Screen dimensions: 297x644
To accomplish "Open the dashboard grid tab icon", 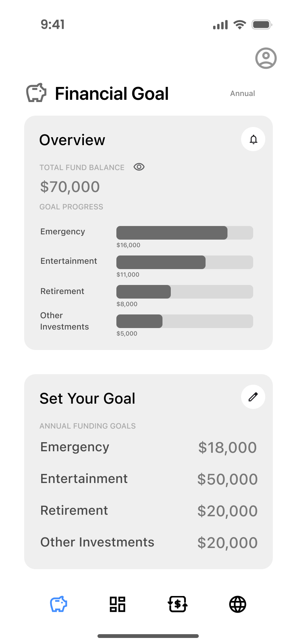I will point(118,604).
